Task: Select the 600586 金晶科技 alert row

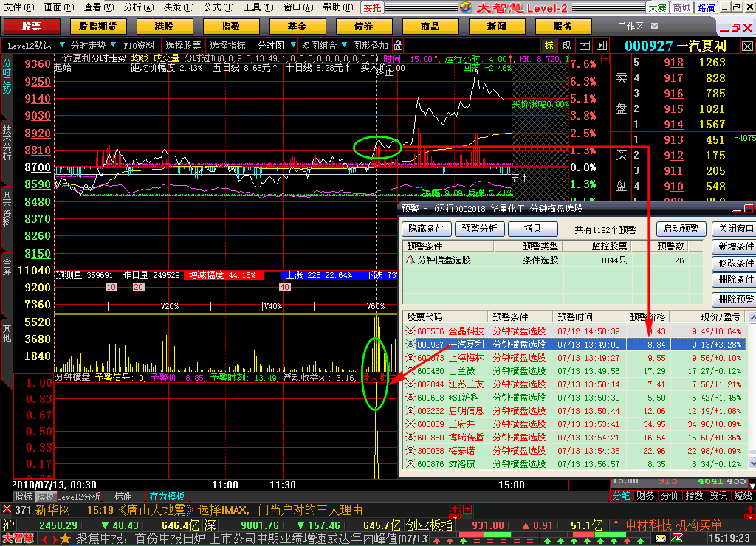Action: 574,331
